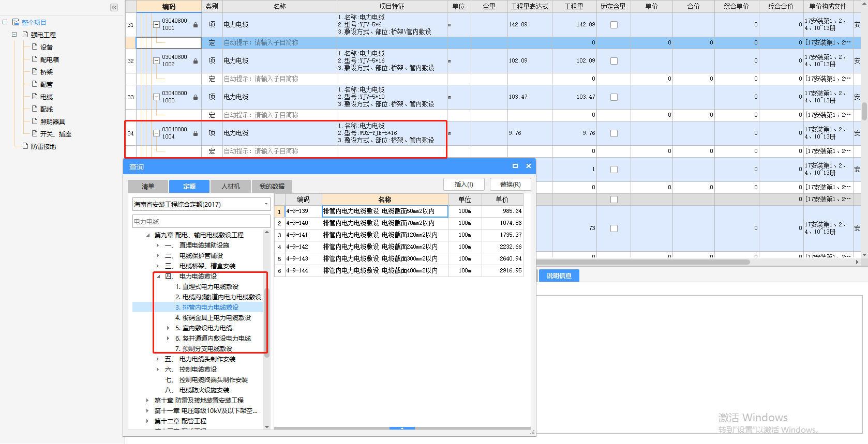Expand 5. 室内敷设电力电缆 node
The height and width of the screenshot is (444, 868).
point(168,328)
